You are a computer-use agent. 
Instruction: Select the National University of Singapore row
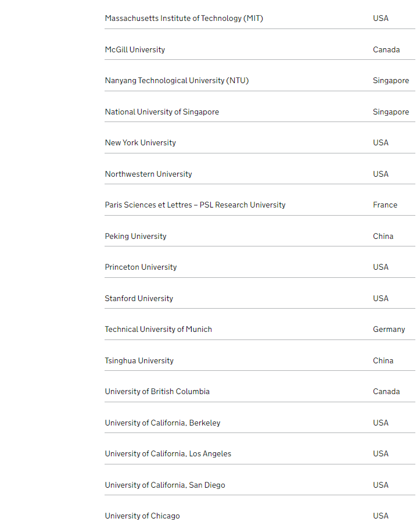161,112
